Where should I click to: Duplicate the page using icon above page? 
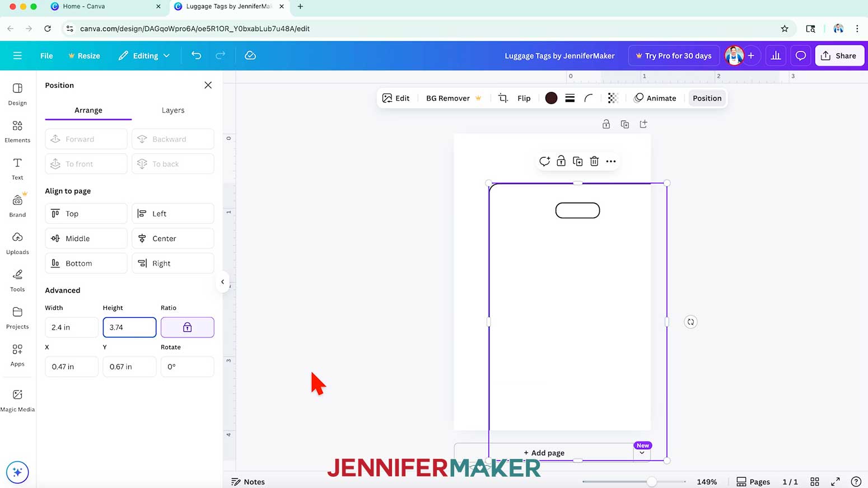coord(625,124)
